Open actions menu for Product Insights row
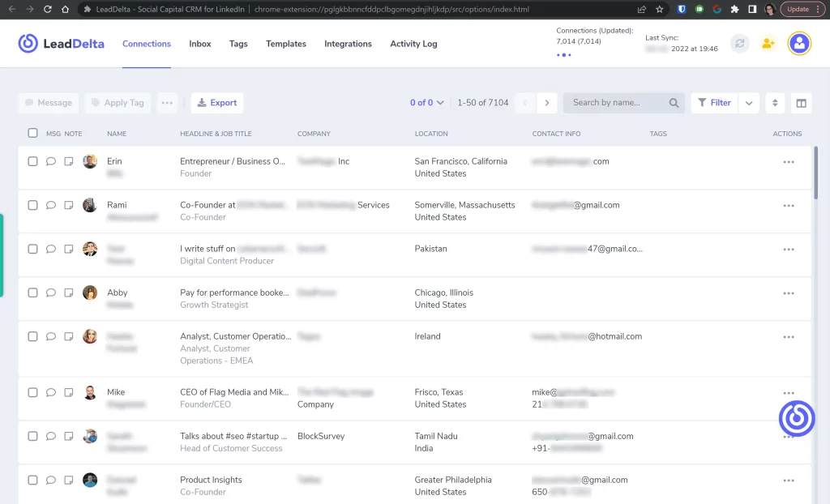The width and height of the screenshot is (830, 504). 789,481
